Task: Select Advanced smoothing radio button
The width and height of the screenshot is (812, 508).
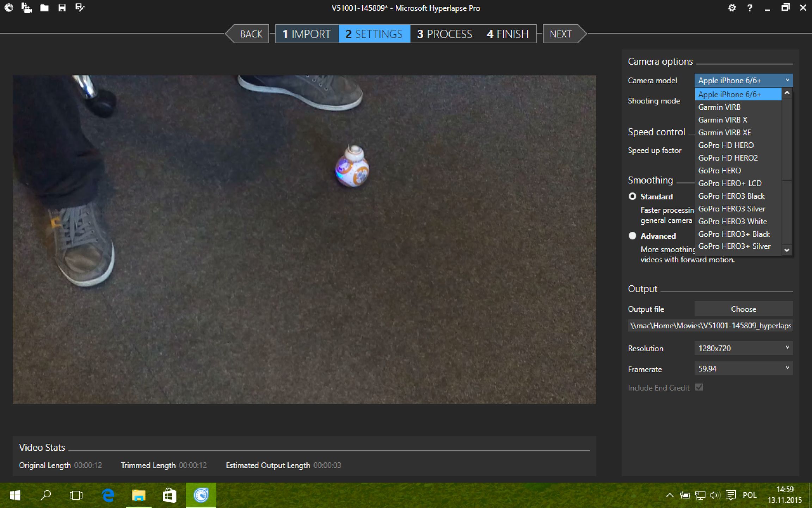Action: coord(632,236)
